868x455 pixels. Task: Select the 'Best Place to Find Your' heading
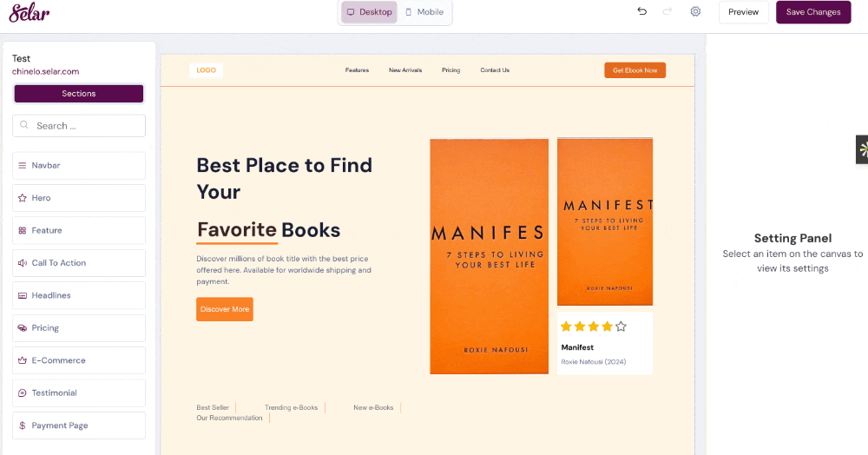coord(285,178)
